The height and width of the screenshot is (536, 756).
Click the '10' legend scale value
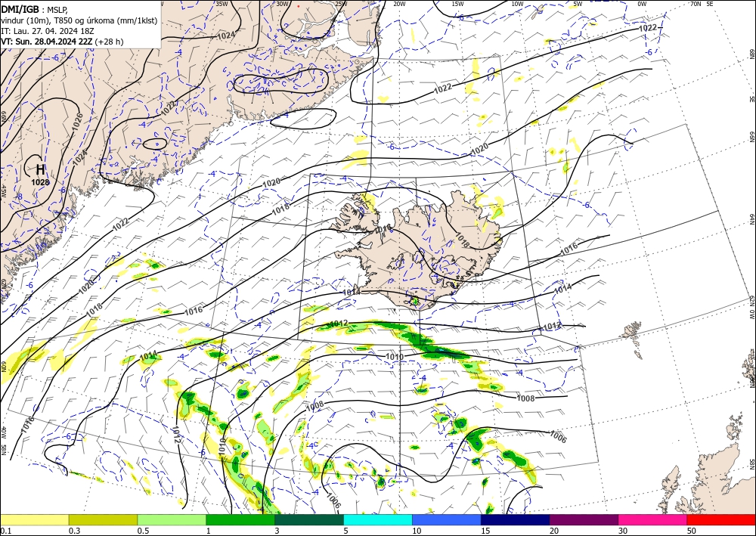coord(417,531)
